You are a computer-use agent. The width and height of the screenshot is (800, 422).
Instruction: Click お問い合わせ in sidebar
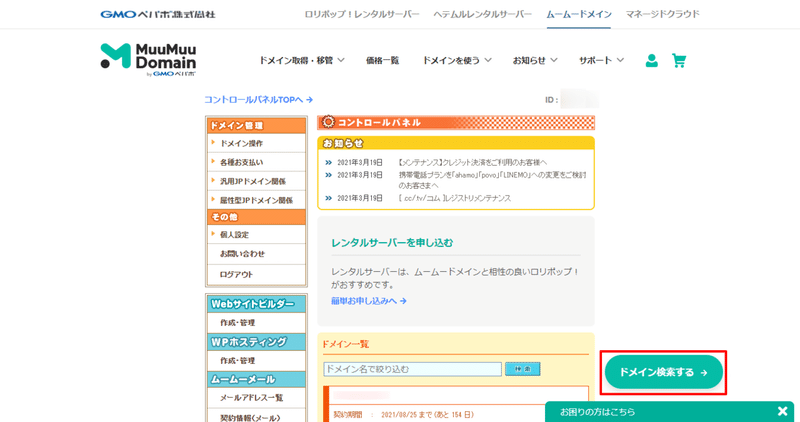click(x=256, y=254)
